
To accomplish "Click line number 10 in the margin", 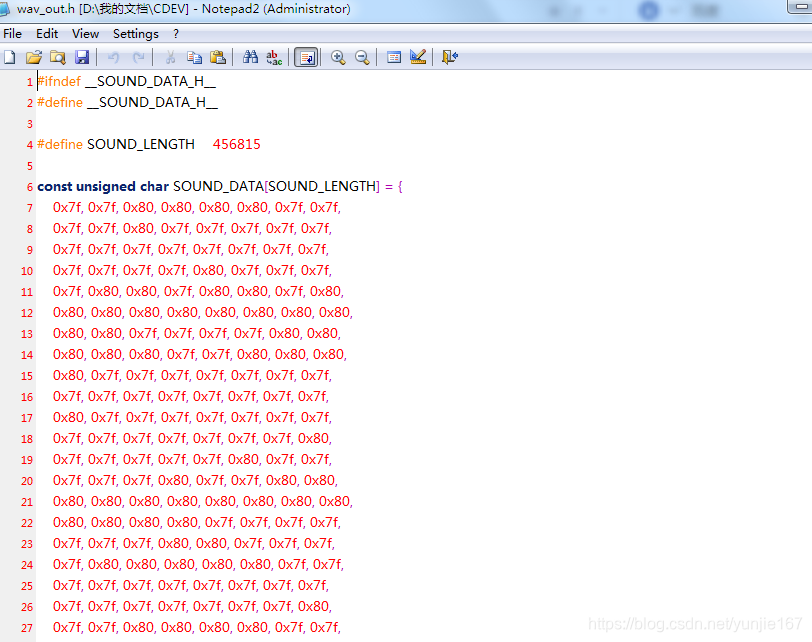I will tap(27, 271).
